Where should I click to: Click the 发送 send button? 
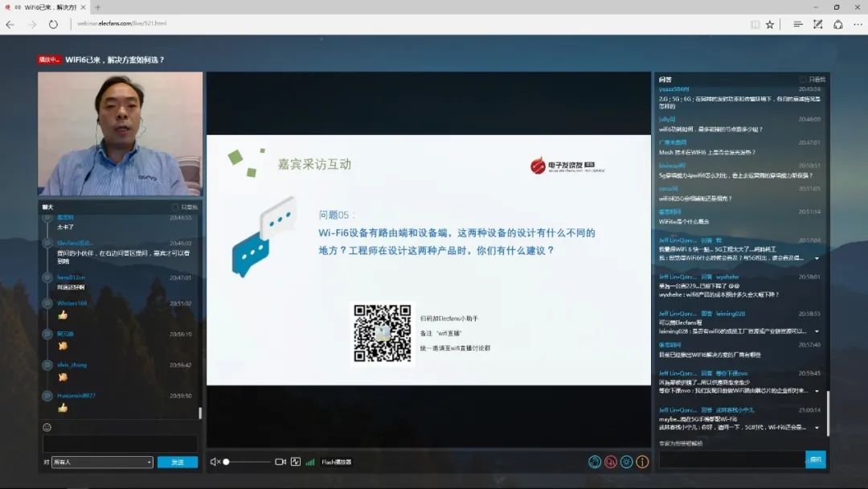(177, 462)
